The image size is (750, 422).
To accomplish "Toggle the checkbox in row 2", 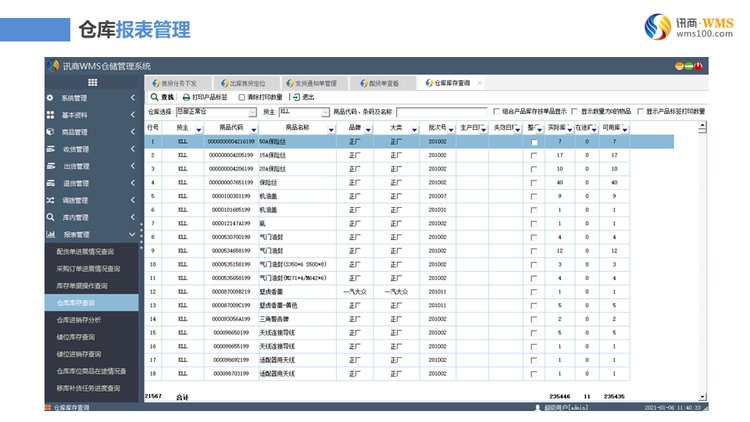I will pyautogui.click(x=534, y=155).
